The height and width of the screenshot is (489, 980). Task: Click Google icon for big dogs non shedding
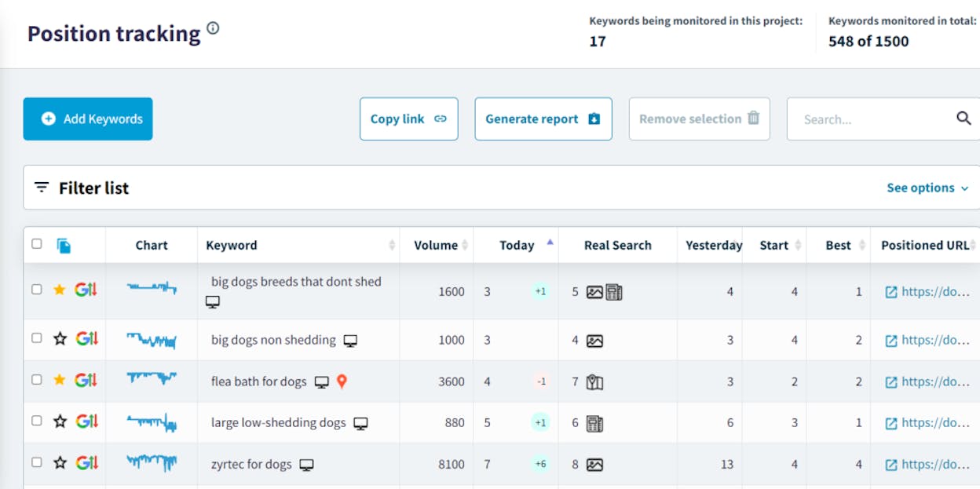click(86, 338)
